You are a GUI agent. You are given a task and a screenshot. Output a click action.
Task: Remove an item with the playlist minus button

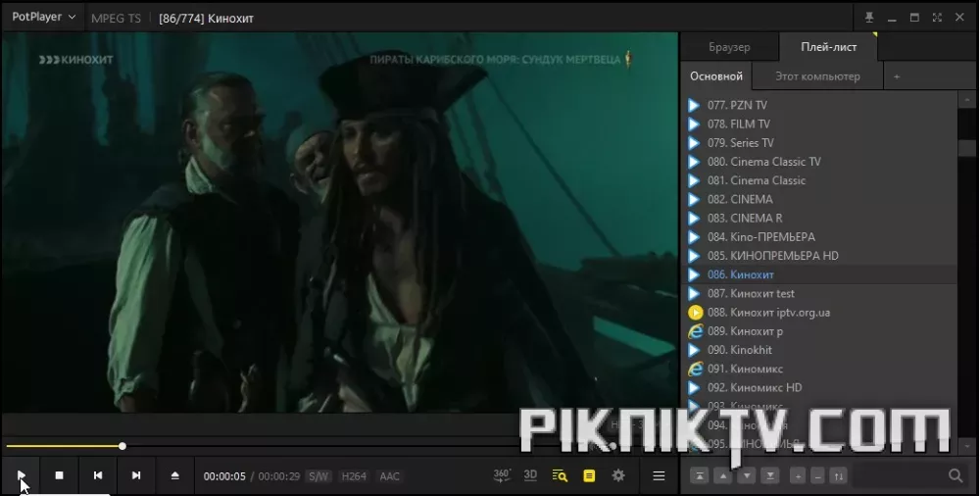(x=817, y=476)
